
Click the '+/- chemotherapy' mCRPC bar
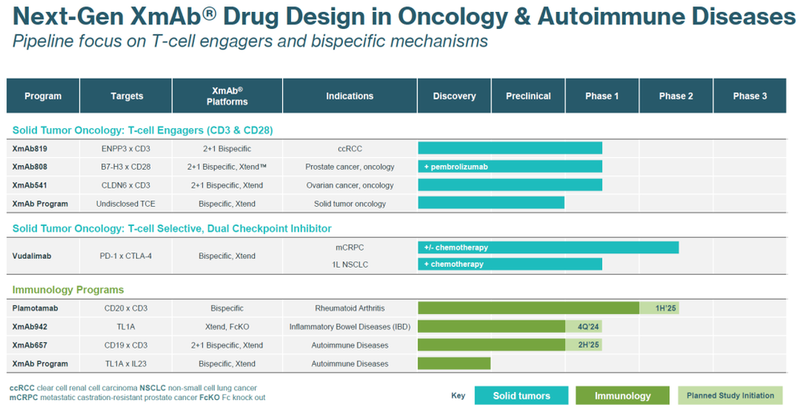pos(548,247)
